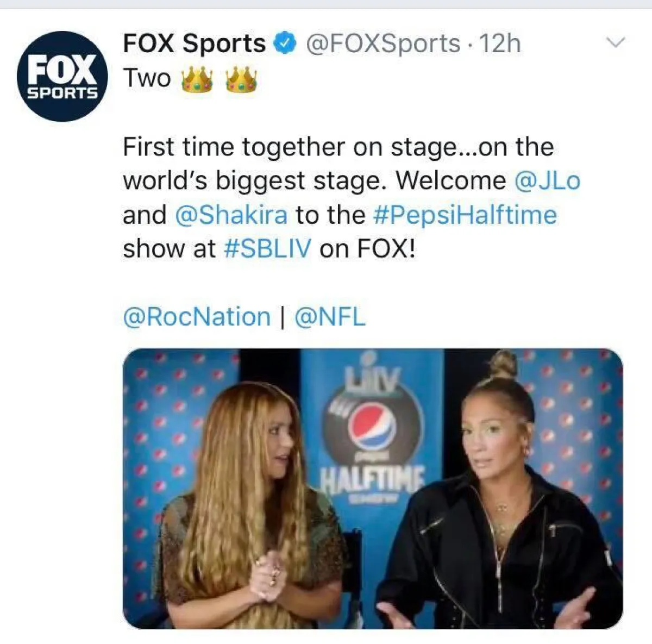Click the FOX Sports display name

[194, 43]
